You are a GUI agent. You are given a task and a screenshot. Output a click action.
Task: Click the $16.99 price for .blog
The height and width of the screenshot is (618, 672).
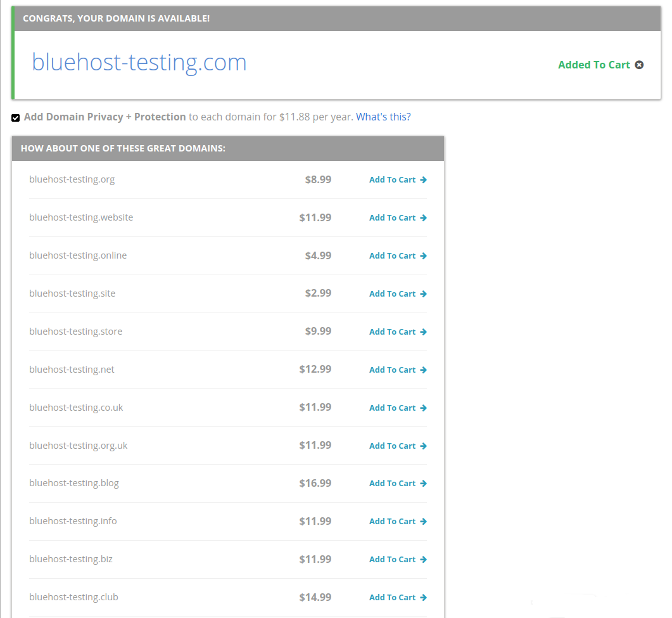coord(315,484)
